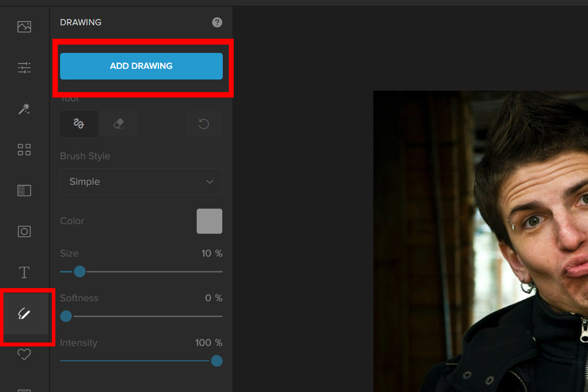Viewport: 588px width, 392px height.
Task: Expand the Simple dropdown chevron arrow
Action: (x=210, y=182)
